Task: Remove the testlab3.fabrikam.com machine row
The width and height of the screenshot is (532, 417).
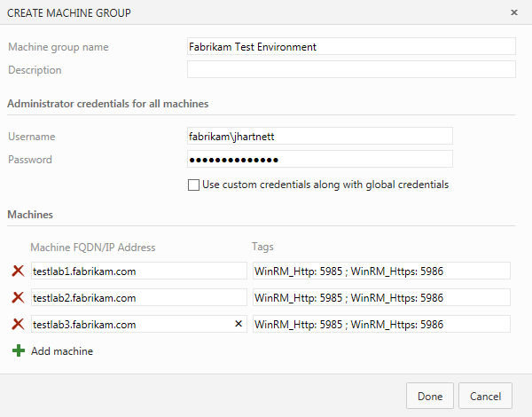Action: coord(18,325)
